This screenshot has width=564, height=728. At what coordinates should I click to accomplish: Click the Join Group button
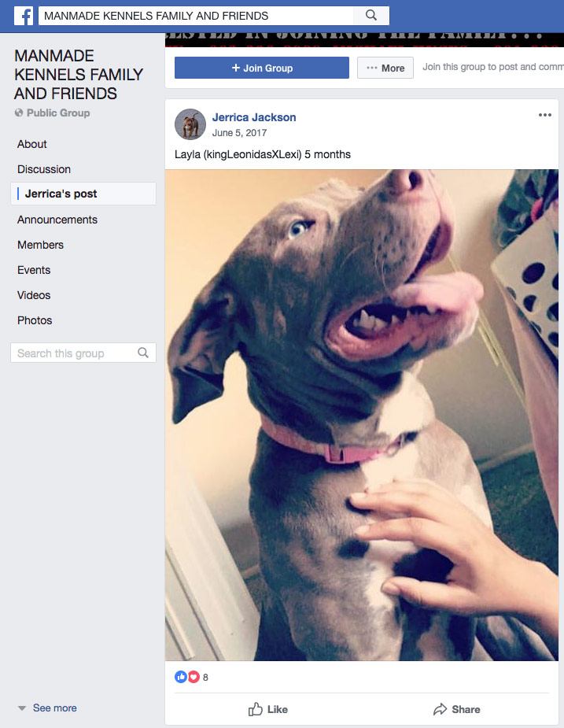tap(262, 68)
